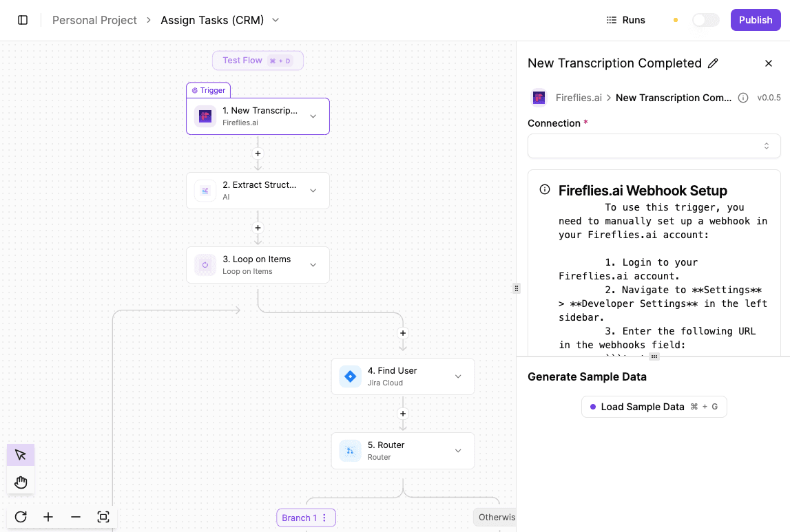This screenshot has width=790, height=532.
Task: Refresh the canvas view
Action: coord(20,517)
